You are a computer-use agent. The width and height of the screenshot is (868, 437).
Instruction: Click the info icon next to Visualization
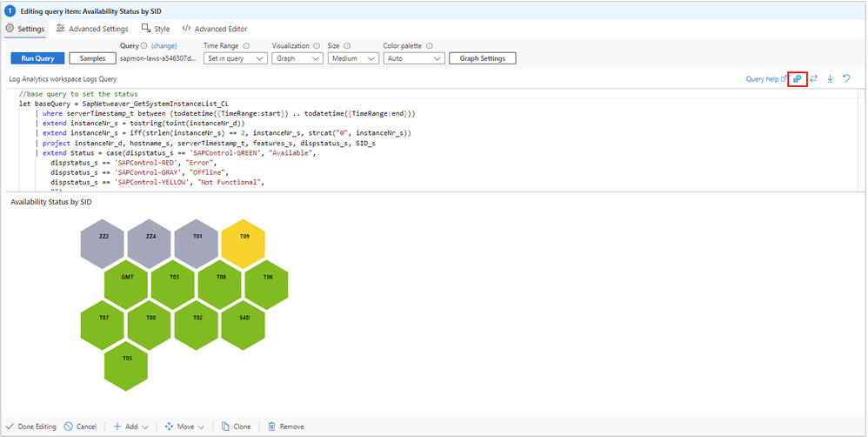point(317,46)
